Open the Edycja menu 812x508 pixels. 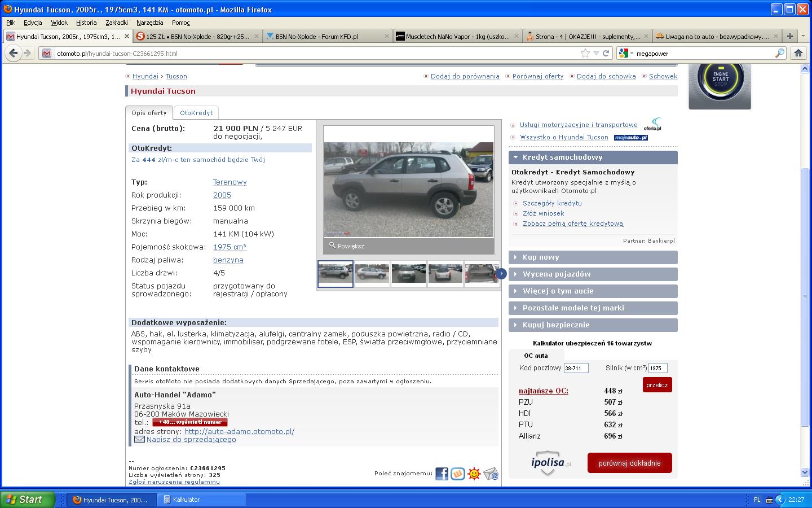tap(33, 23)
